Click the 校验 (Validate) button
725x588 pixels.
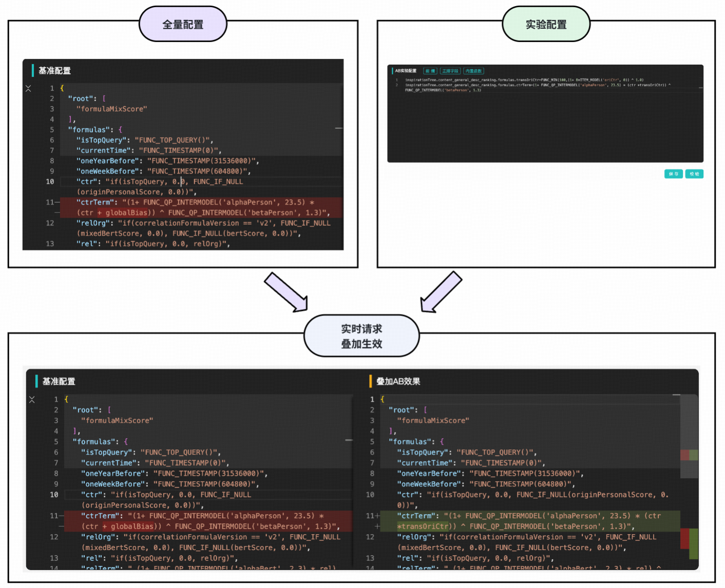(694, 174)
